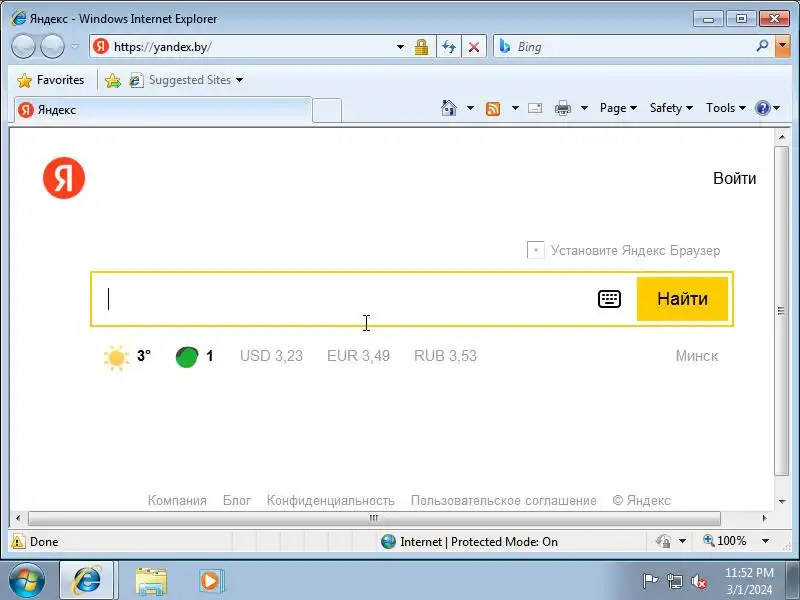This screenshot has height=600, width=800.
Task: Click the sunny weather icon
Action: click(116, 357)
